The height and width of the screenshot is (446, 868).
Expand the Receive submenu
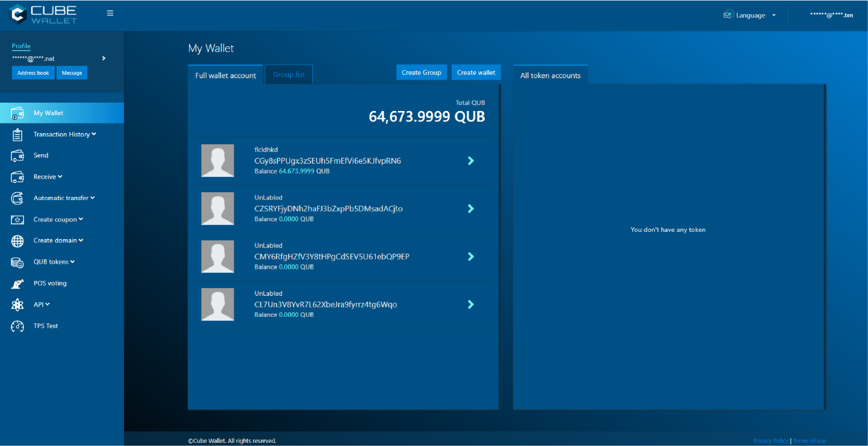(x=48, y=177)
